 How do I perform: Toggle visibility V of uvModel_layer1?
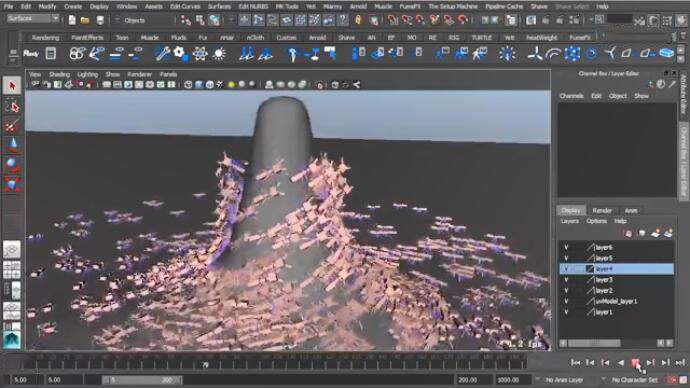pyautogui.click(x=566, y=301)
